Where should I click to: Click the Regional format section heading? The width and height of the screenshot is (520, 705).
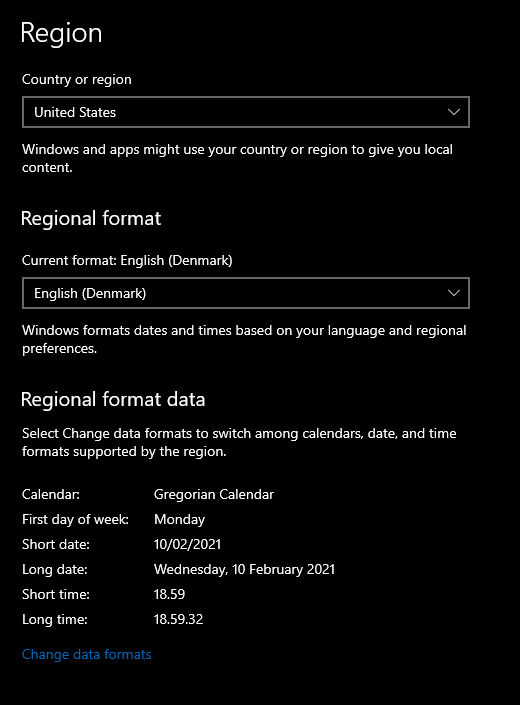tap(91, 219)
